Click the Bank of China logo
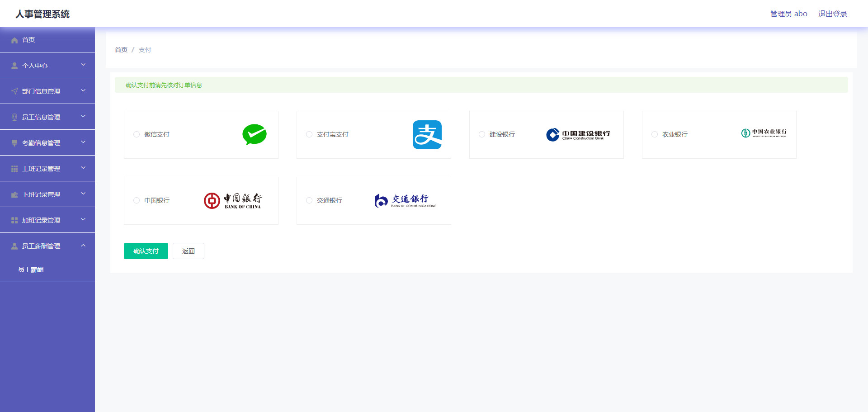This screenshot has height=412, width=868. pos(232,201)
